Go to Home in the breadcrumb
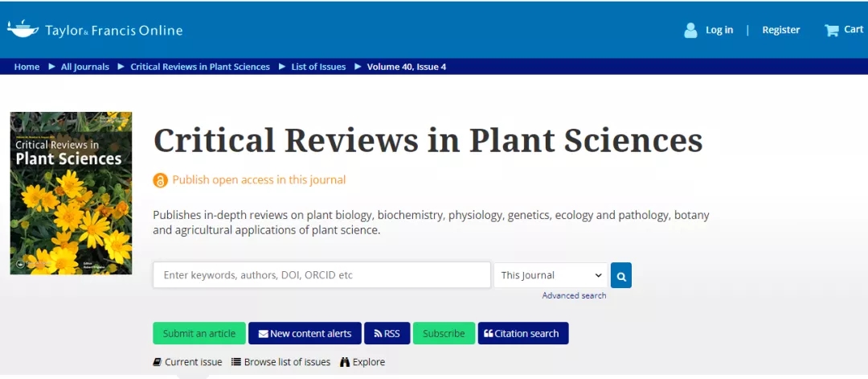868x379 pixels. coord(27,67)
